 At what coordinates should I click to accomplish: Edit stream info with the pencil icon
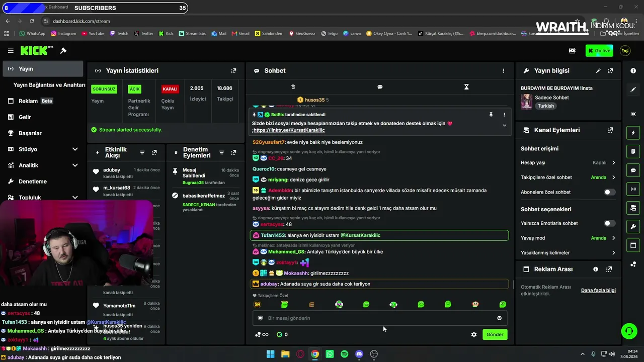click(x=598, y=71)
